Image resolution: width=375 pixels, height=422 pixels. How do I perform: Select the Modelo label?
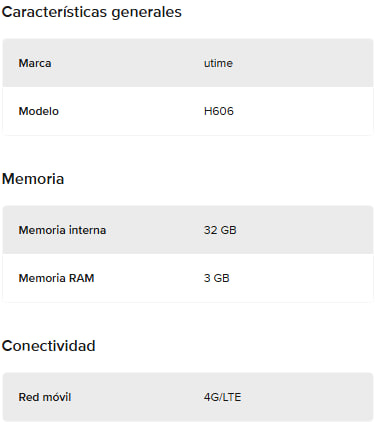click(x=39, y=111)
